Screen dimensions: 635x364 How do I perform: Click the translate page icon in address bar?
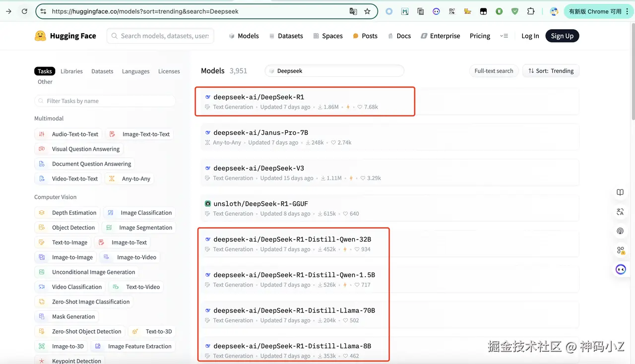pos(353,11)
